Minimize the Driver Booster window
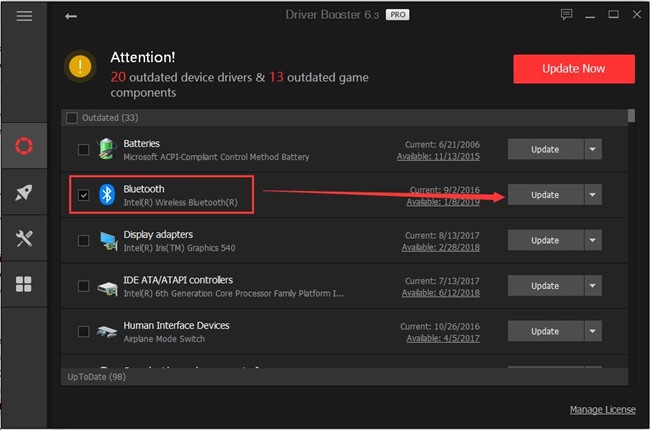This screenshot has width=650, height=430. 590,16
